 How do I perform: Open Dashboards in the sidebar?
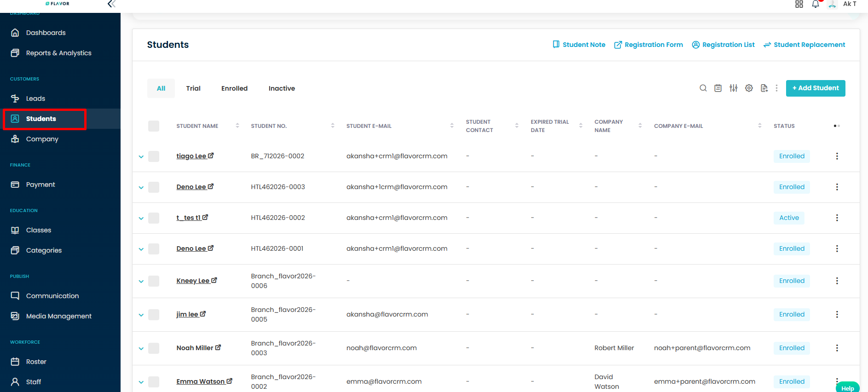[46, 33]
